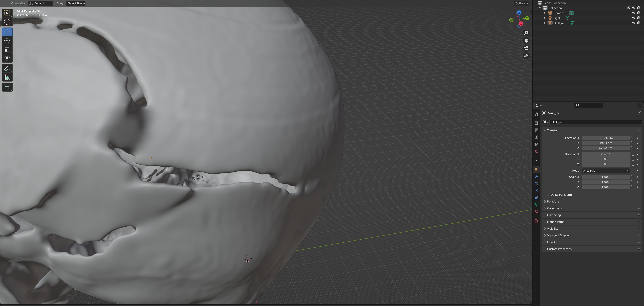Click the Location Y value field
The height and width of the screenshot is (306, 644).
click(x=605, y=143)
